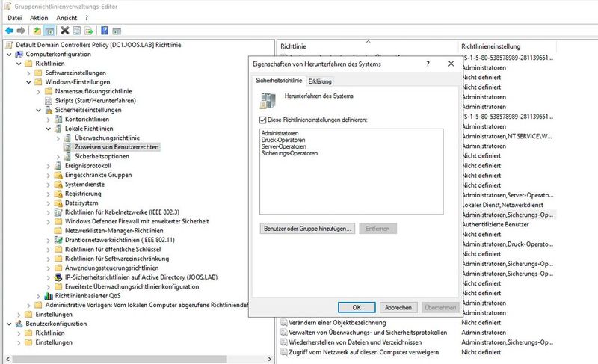This screenshot has height=364, width=598.
Task: Click the Dateisystem locked folder icon
Action: (58, 203)
